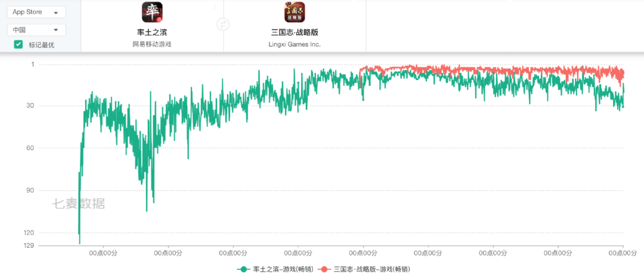Click the swap apps icon between games
This screenshot has width=644, height=280.
point(222,24)
